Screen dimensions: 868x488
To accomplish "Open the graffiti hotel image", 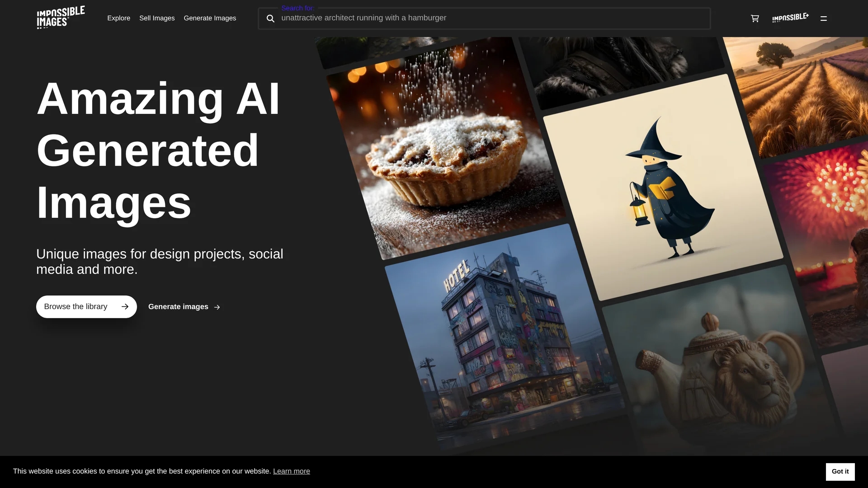I will click(x=504, y=337).
